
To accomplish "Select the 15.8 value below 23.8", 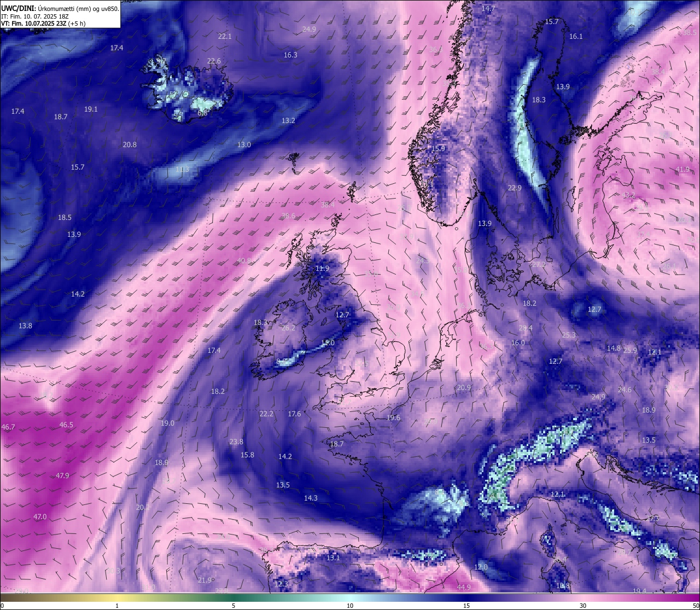I will coord(247,455).
